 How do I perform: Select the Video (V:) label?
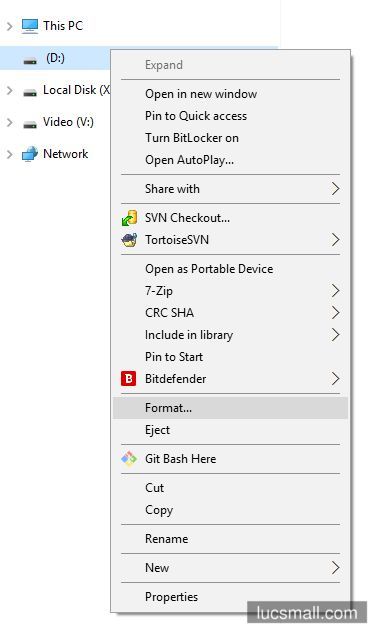pyautogui.click(x=68, y=122)
